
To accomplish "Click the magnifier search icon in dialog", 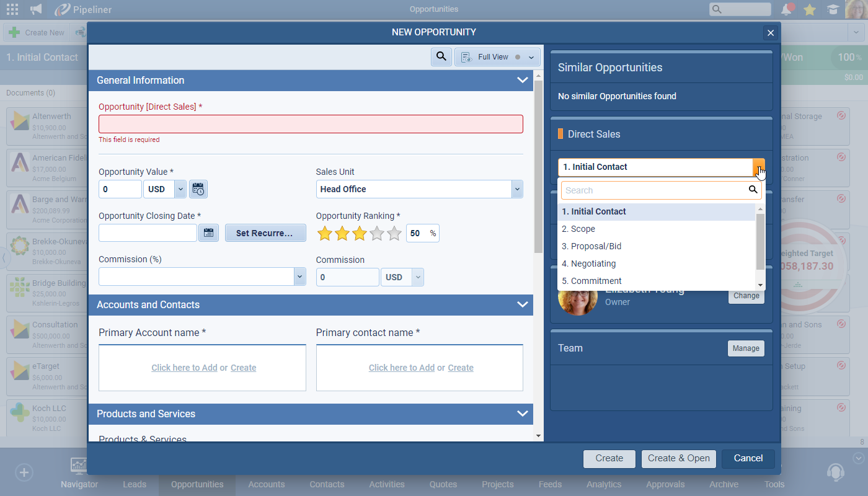I will (441, 57).
